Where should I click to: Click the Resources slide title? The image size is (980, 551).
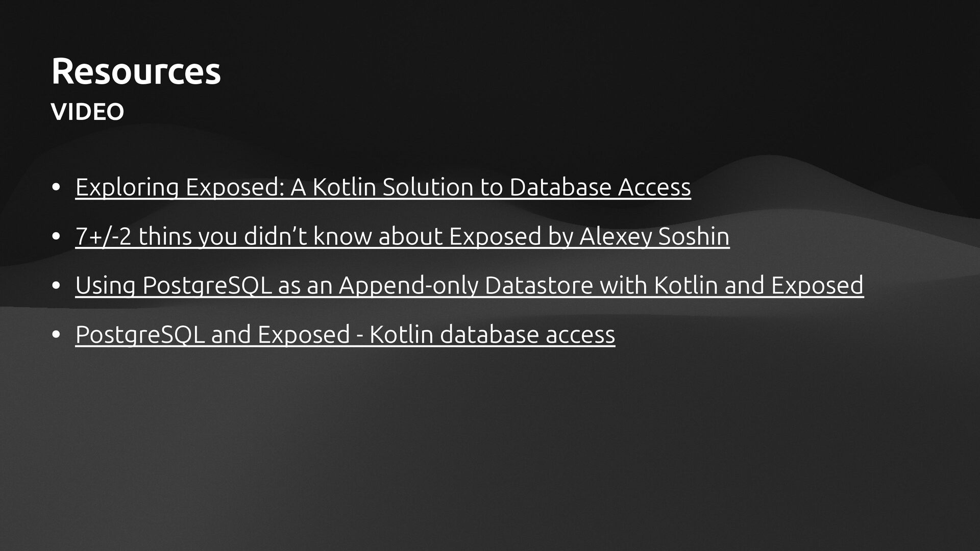click(136, 71)
